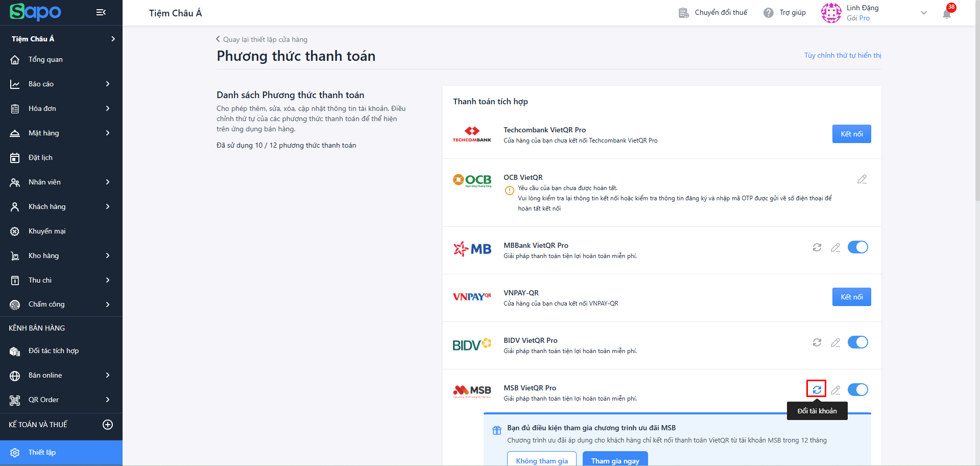The image size is (980, 466).
Task: Click the edit pencil for OCB VietQR
Action: [862, 179]
